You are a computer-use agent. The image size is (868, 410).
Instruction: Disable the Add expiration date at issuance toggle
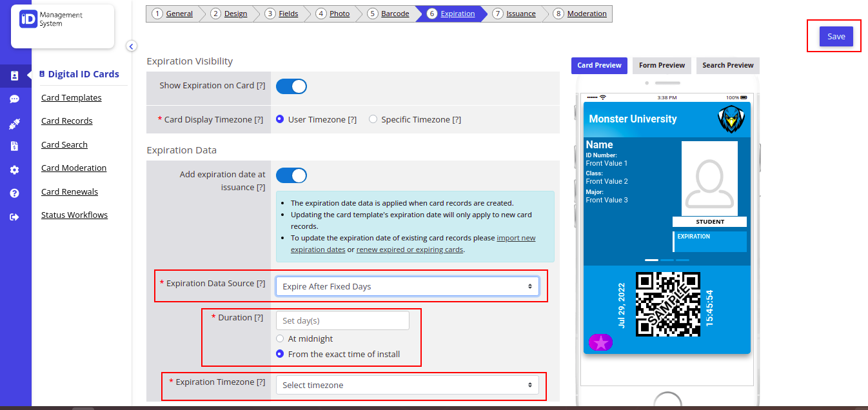pyautogui.click(x=291, y=175)
